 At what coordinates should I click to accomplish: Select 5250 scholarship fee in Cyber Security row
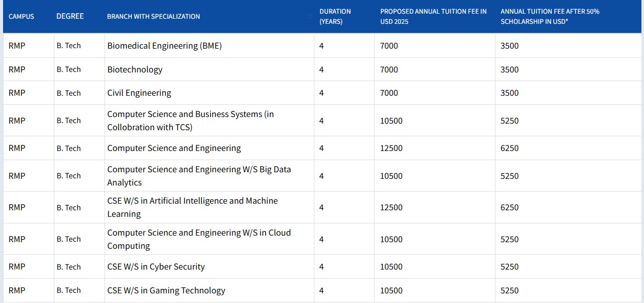coord(510,267)
